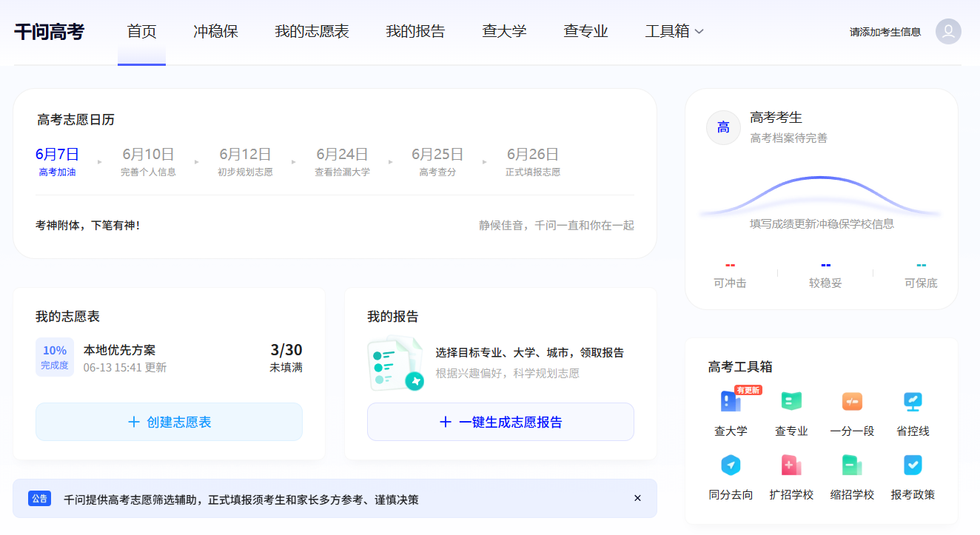Click the 10% 完成度 badge
This screenshot has width=980, height=535.
pos(55,357)
